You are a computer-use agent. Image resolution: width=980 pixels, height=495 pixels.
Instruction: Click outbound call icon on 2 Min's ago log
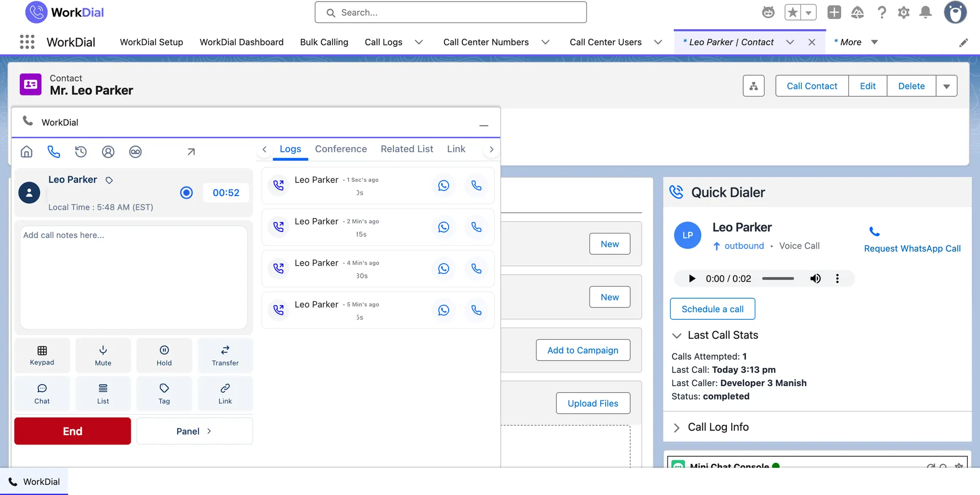click(278, 227)
